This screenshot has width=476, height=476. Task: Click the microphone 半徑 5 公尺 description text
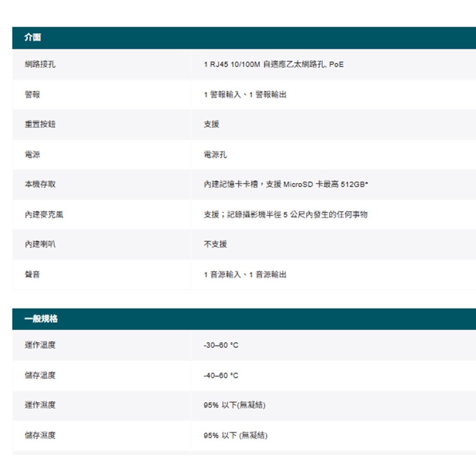pos(286,215)
